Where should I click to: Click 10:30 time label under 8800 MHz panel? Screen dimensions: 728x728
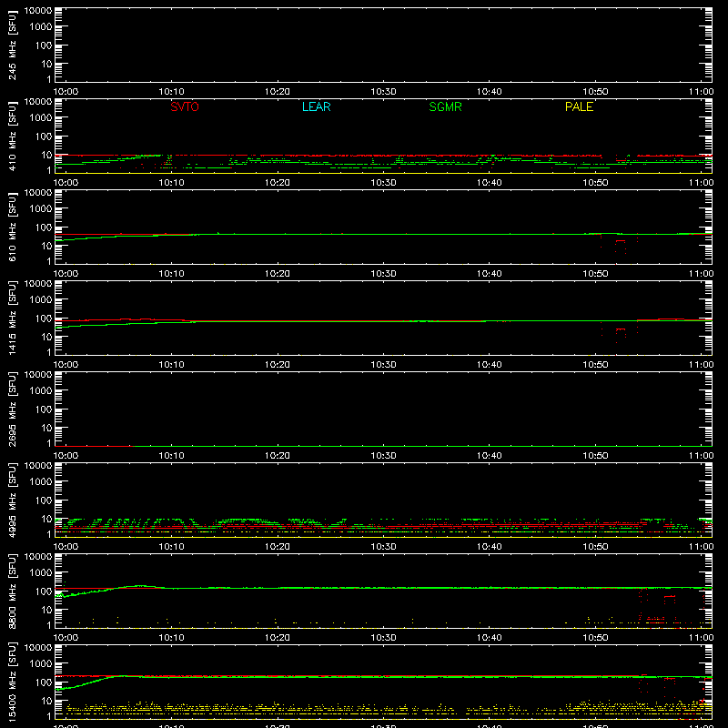(383, 638)
